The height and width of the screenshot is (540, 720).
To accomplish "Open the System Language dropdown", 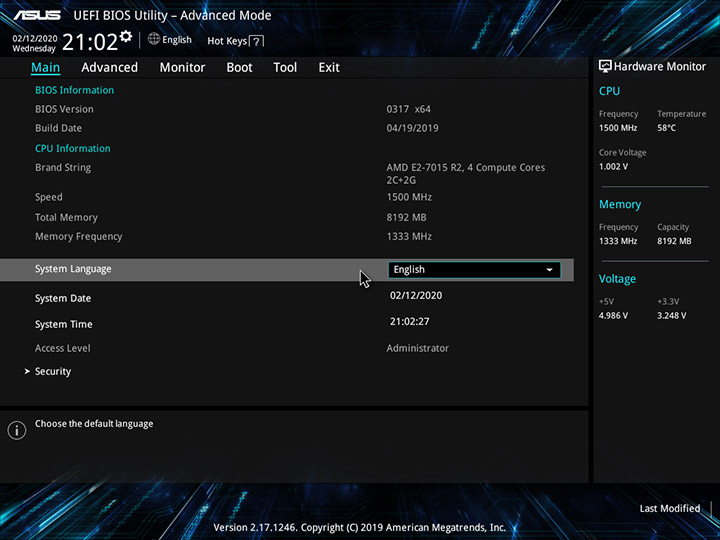I will point(474,270).
